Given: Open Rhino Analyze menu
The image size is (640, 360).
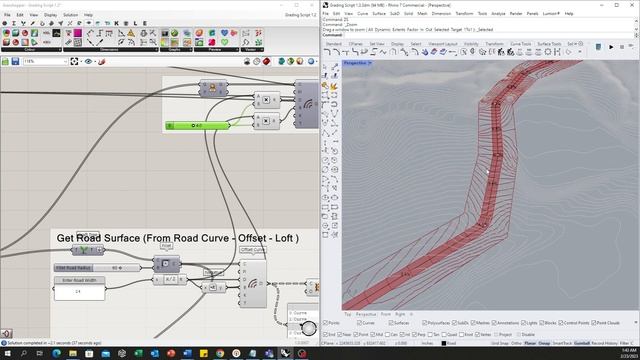Looking at the screenshot, I should point(498,13).
